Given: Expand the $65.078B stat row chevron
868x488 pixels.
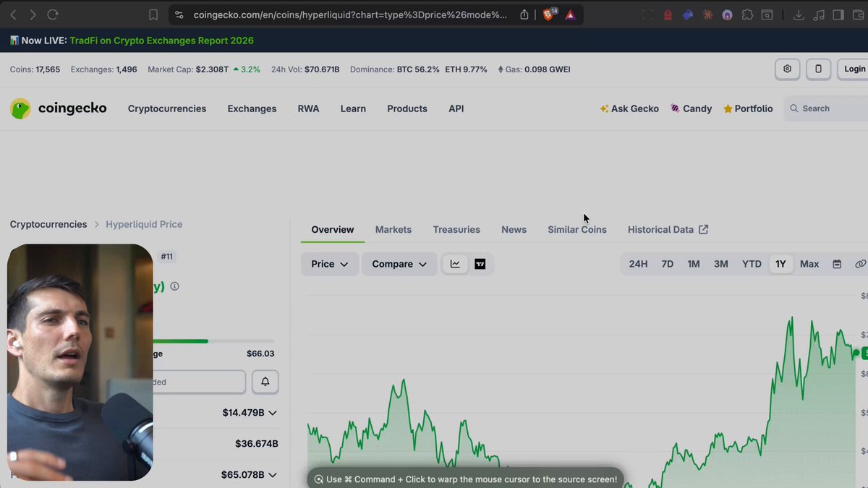Looking at the screenshot, I should pos(273,475).
